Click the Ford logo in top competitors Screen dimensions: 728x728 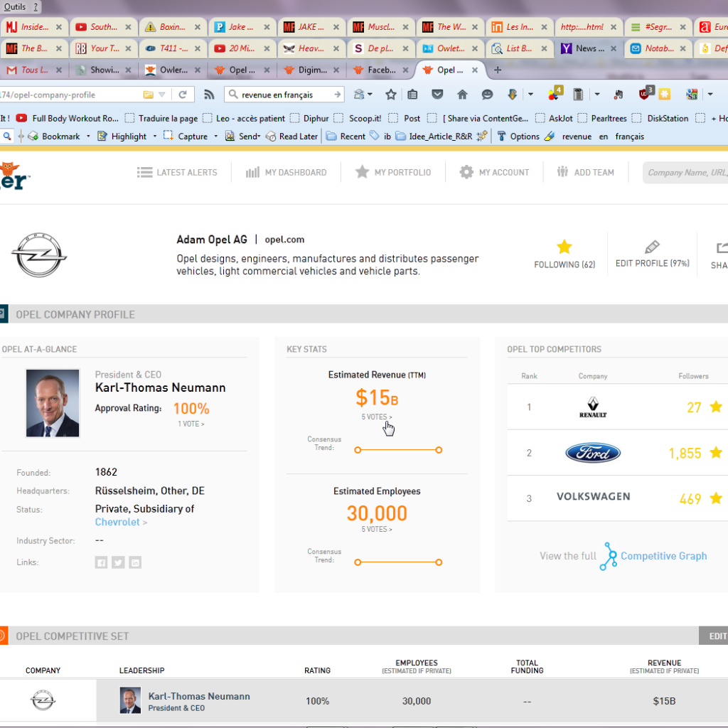(x=593, y=453)
